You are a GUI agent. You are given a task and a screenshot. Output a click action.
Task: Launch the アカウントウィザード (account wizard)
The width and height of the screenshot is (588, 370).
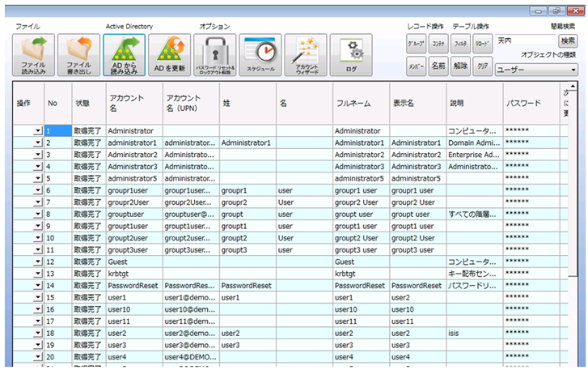click(x=306, y=55)
